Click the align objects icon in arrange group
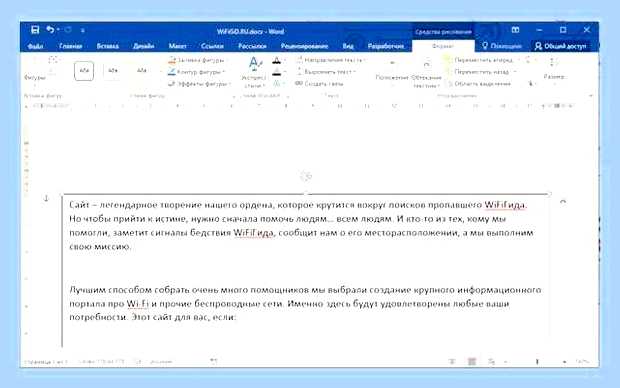This screenshot has width=620, height=388. tap(528, 60)
